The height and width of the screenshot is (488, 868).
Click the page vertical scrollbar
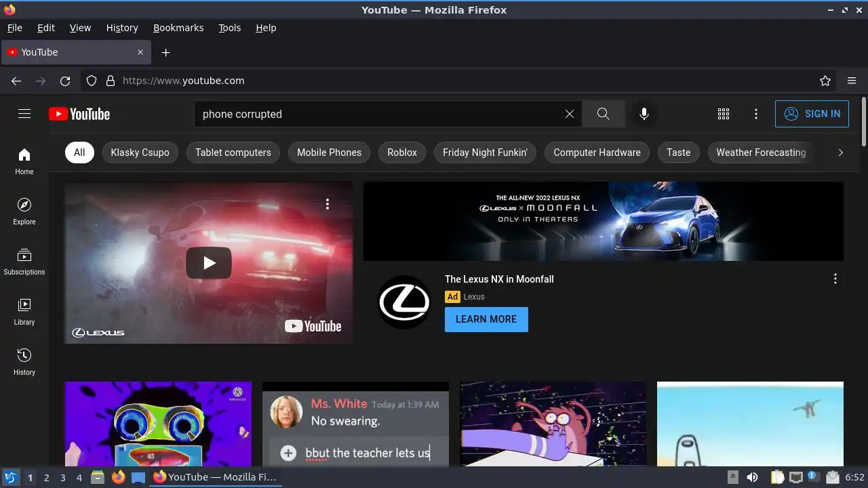(x=863, y=121)
